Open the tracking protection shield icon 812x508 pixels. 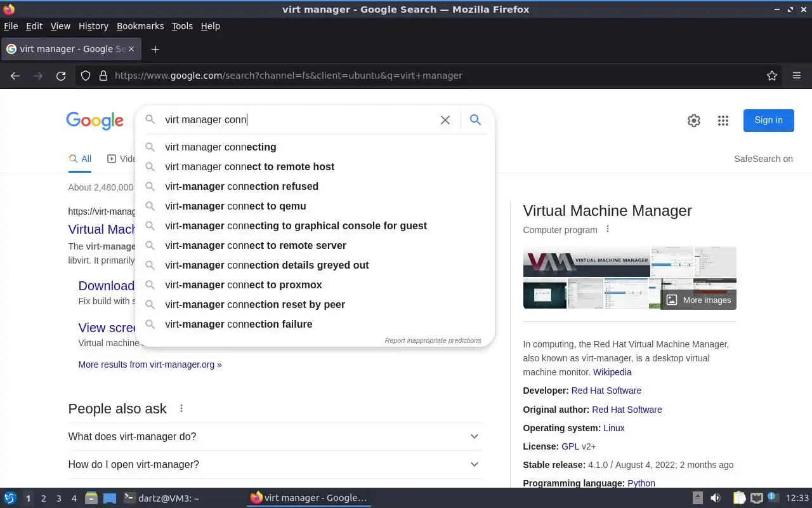pos(86,76)
